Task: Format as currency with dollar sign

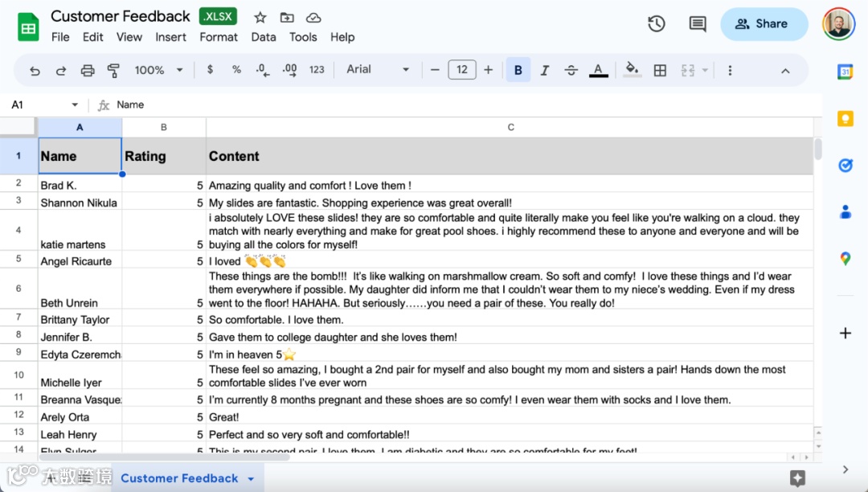Action: [210, 70]
